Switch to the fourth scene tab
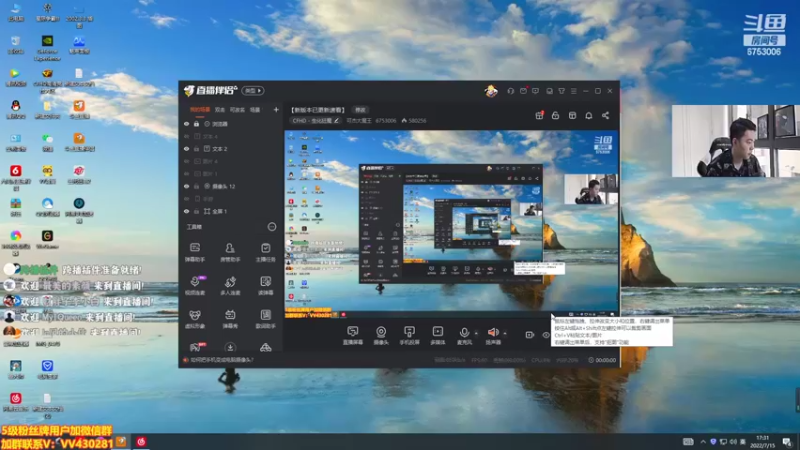 (x=255, y=110)
